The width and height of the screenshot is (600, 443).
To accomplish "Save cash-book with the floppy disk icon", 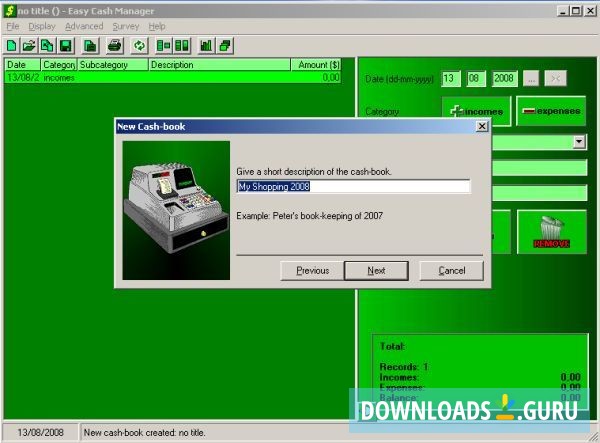I will click(x=66, y=46).
